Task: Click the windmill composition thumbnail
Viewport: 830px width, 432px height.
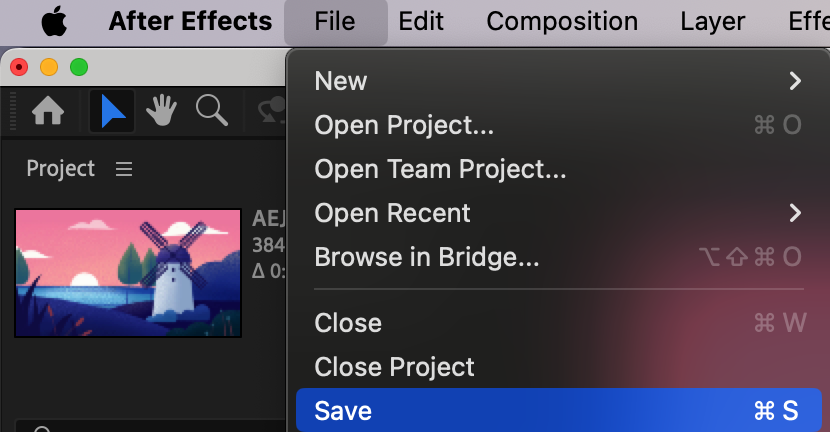Action: [x=128, y=273]
